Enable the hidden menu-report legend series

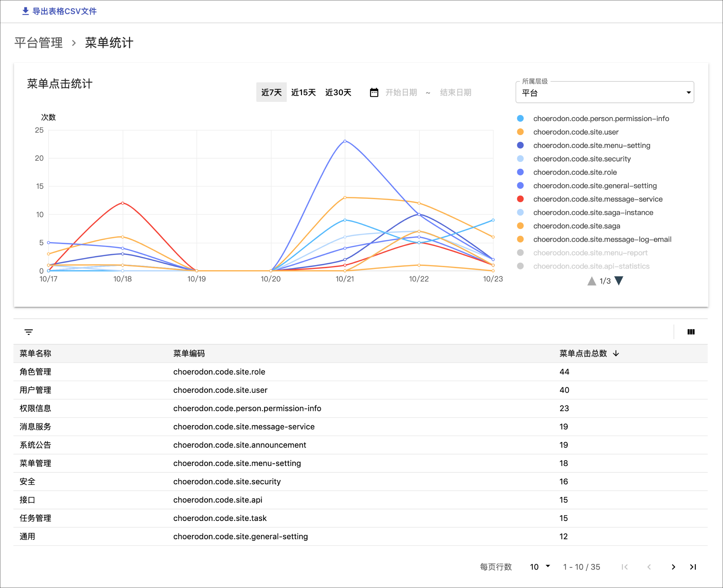click(x=582, y=253)
